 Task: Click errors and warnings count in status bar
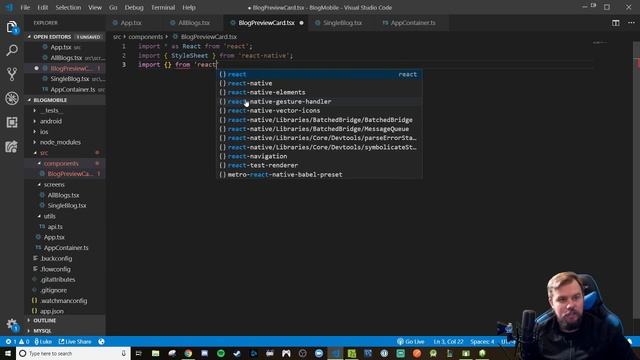point(17,342)
